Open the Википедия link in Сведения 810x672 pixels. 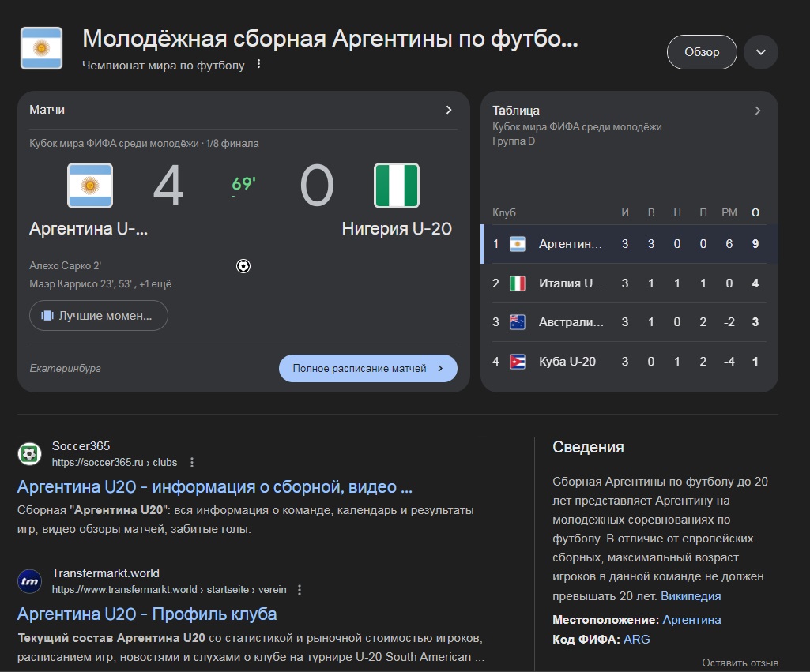(x=691, y=596)
